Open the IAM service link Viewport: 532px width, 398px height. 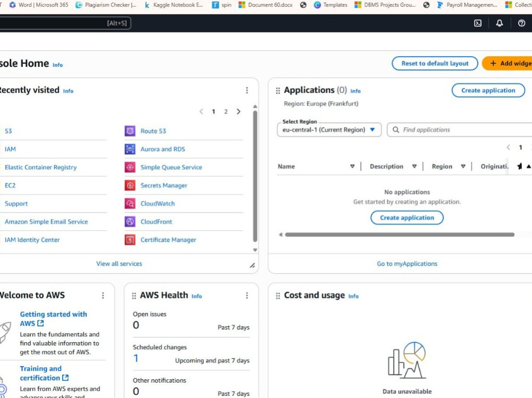tap(10, 149)
